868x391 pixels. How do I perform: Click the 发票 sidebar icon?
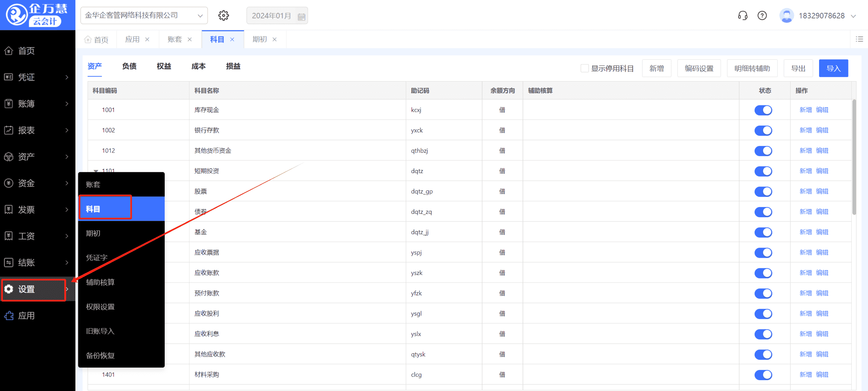pyautogui.click(x=9, y=210)
